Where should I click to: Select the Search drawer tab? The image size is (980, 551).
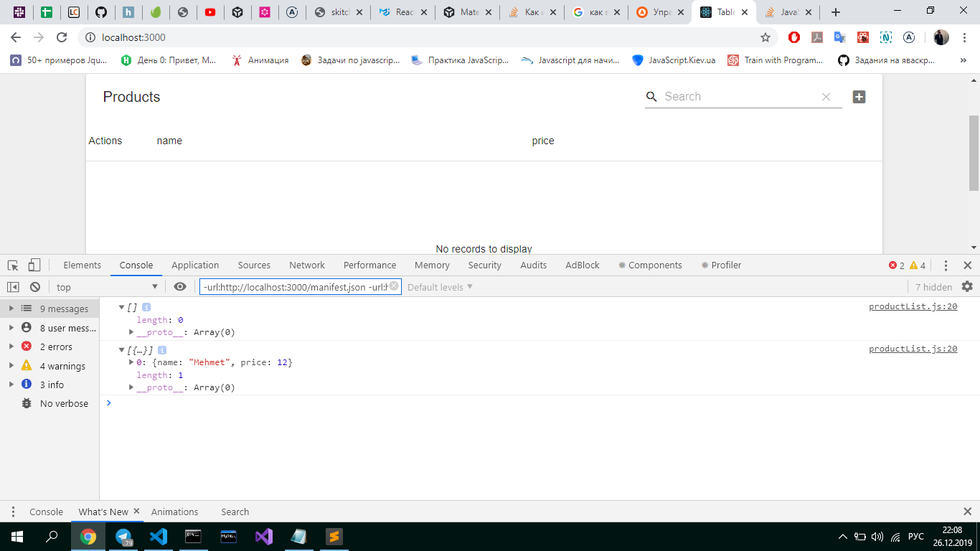[235, 512]
